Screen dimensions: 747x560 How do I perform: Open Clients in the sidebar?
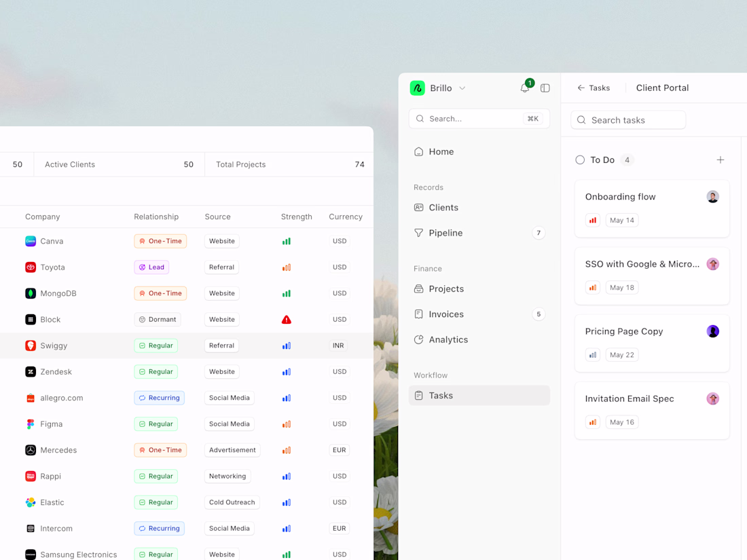[479, 208]
